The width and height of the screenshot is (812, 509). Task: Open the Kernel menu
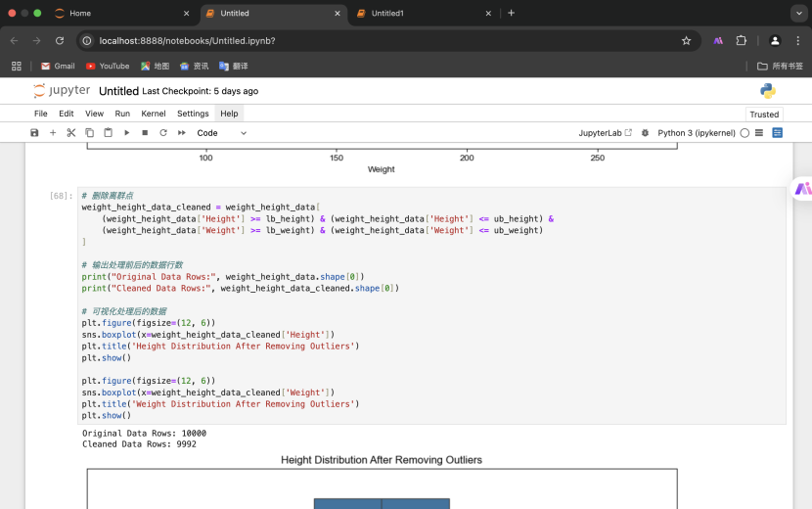tap(154, 114)
